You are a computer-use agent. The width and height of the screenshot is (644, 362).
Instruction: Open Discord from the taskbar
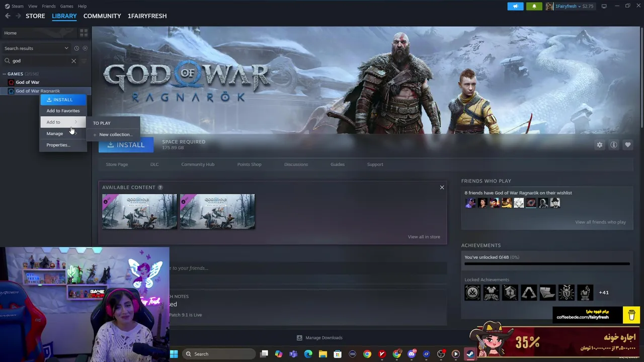click(x=412, y=354)
